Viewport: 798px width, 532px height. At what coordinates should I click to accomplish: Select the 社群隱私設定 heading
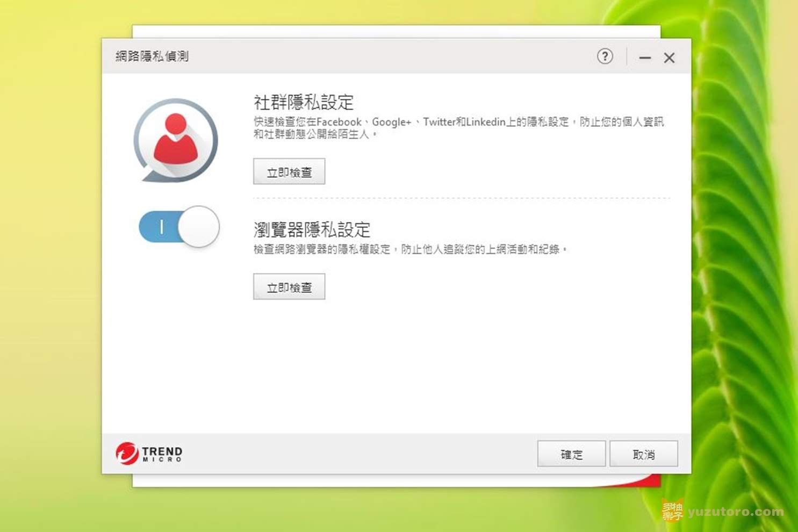(x=304, y=102)
